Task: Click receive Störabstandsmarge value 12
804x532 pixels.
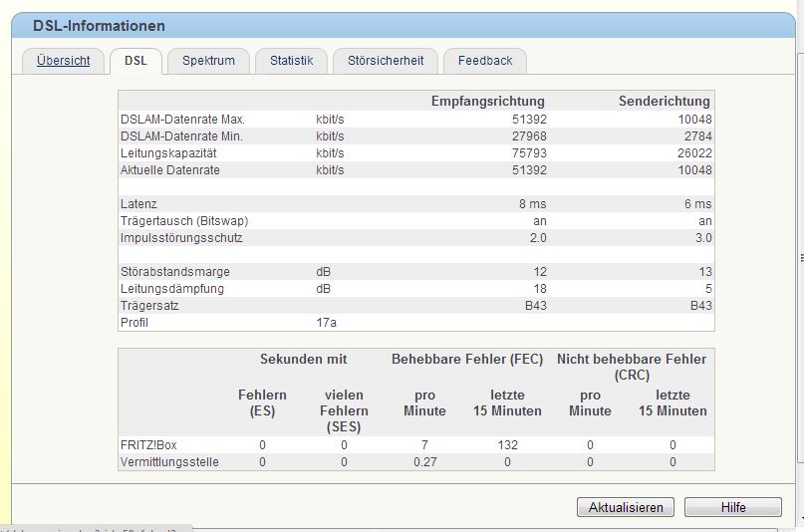Action: coord(540,272)
